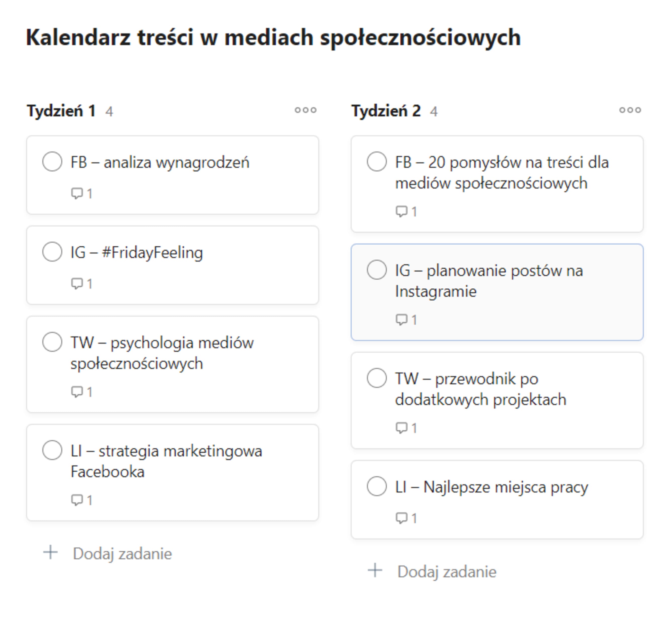Complete the task "IG – #FridayFeeling"

tap(52, 252)
